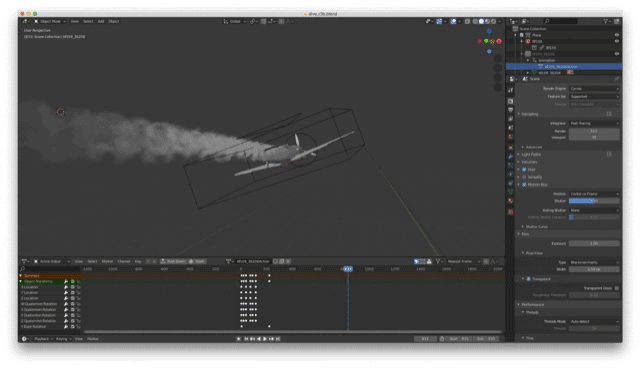Toggle the Simplify checkbox
The width and height of the screenshot is (640, 368).
tap(524, 177)
